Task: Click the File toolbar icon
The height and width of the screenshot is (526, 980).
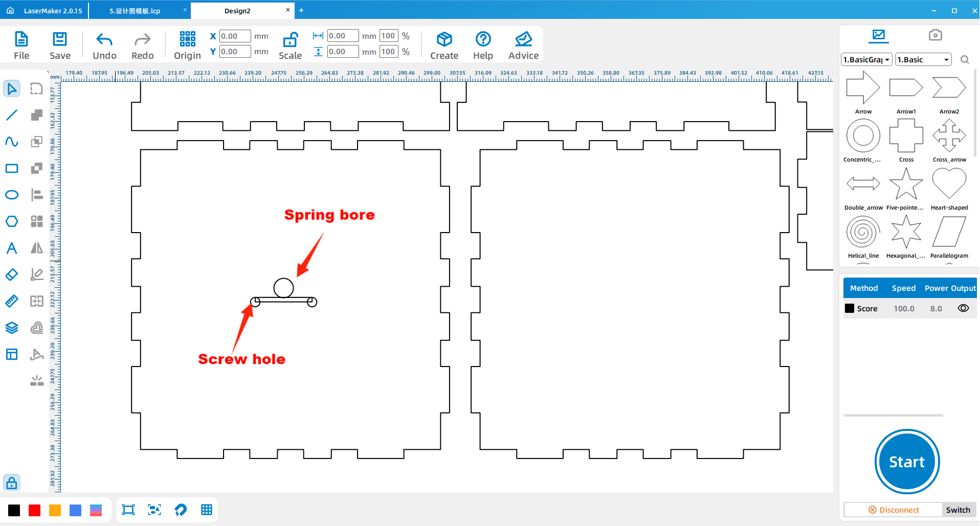Action: coord(21,45)
